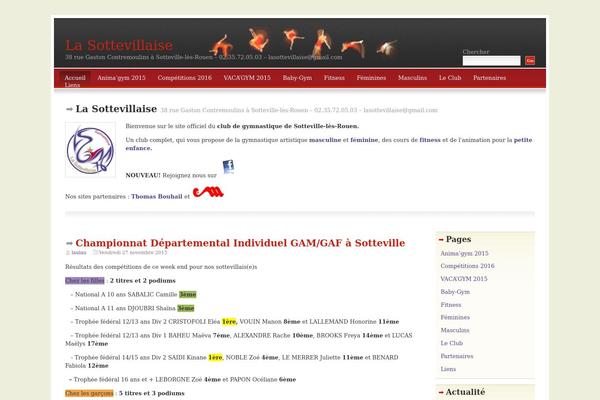Click CRISTOFOLI Eléa 1ère highlighted rank
Image resolution: width=600 pixels, height=400 pixels.
pos(229,322)
